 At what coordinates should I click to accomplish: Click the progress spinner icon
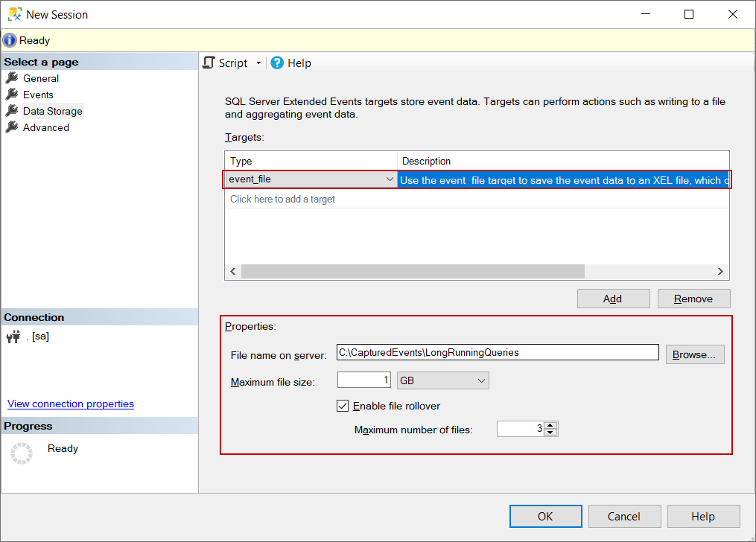tap(21, 453)
